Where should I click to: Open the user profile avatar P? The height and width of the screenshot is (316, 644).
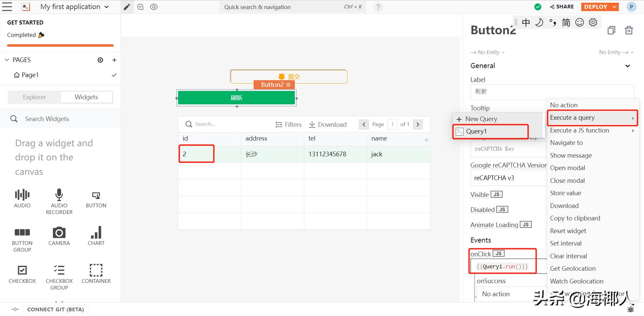631,7
